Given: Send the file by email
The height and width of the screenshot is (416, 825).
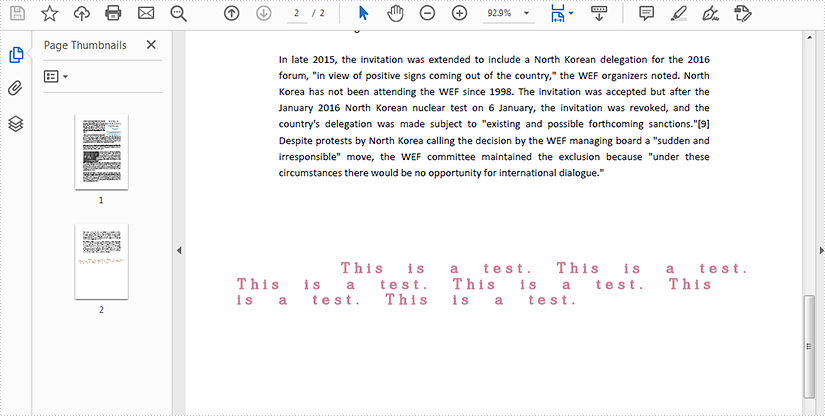Looking at the screenshot, I should 146,13.
